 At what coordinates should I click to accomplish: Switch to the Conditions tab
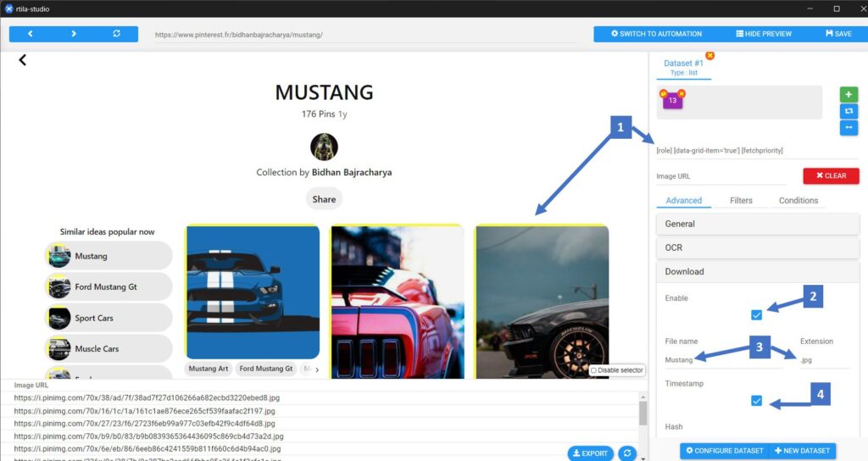point(798,200)
